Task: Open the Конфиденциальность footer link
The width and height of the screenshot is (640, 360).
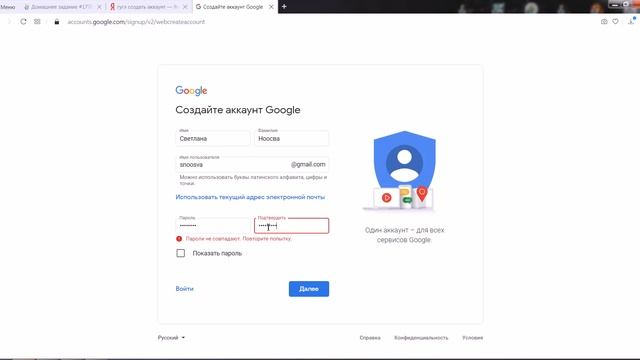Action: [x=421, y=338]
